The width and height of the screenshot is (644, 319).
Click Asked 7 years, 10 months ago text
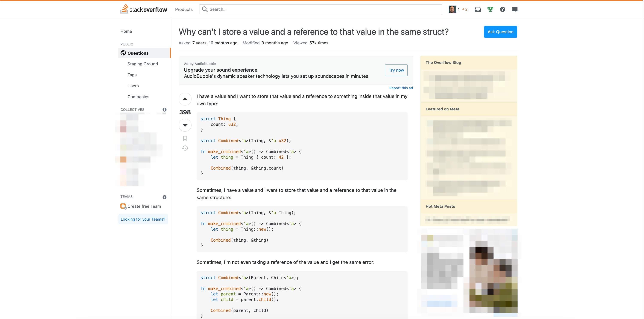(x=208, y=43)
